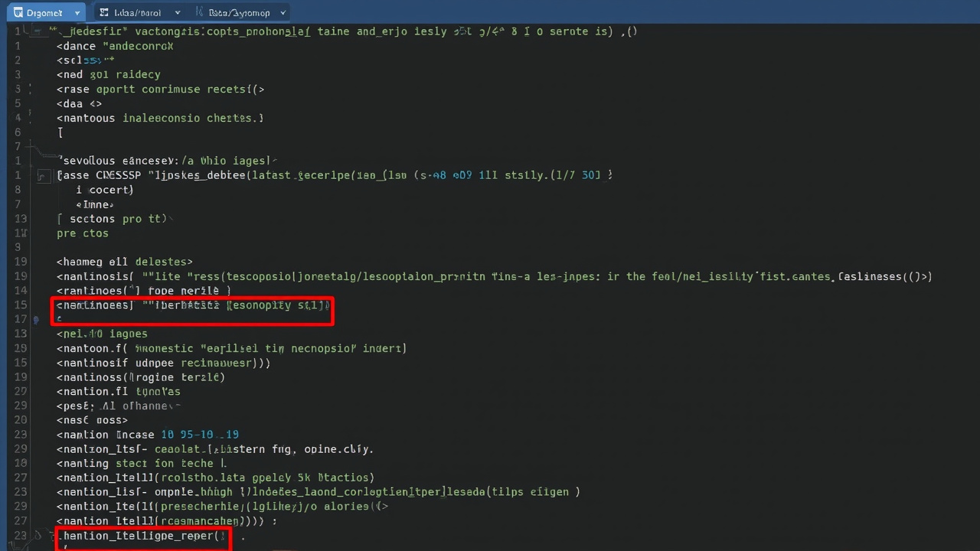Click the '<nantinosif udnpee recinanuesr' line

[x=163, y=363]
